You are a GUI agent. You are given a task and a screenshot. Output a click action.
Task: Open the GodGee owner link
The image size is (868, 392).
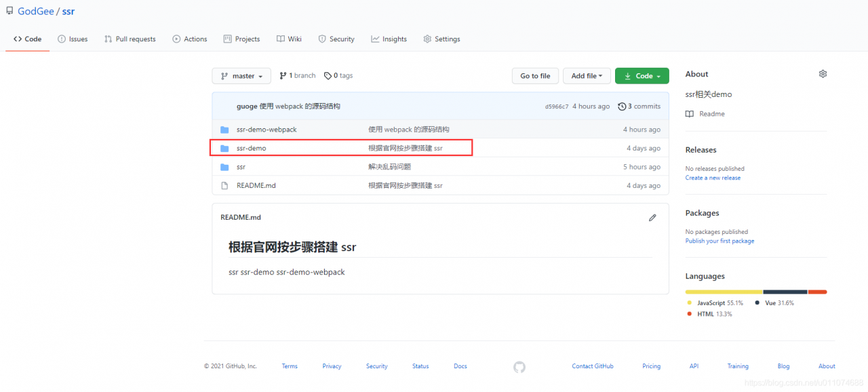click(36, 12)
